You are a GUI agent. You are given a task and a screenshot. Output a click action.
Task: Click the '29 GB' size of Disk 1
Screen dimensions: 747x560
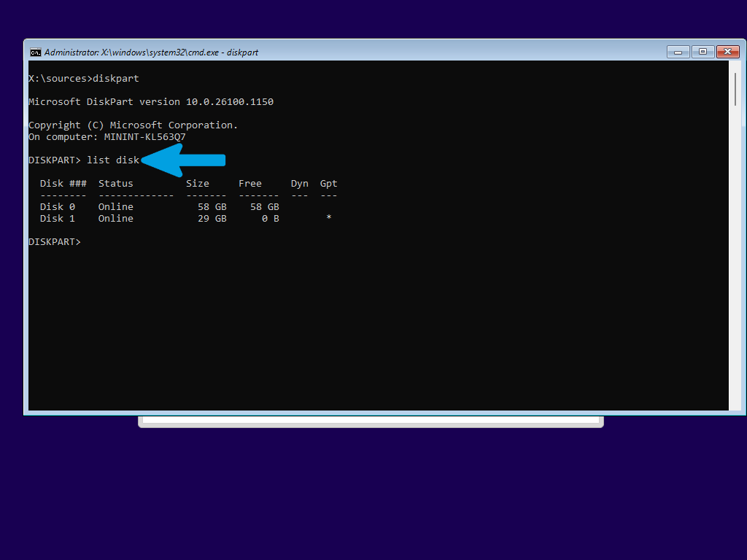212,219
